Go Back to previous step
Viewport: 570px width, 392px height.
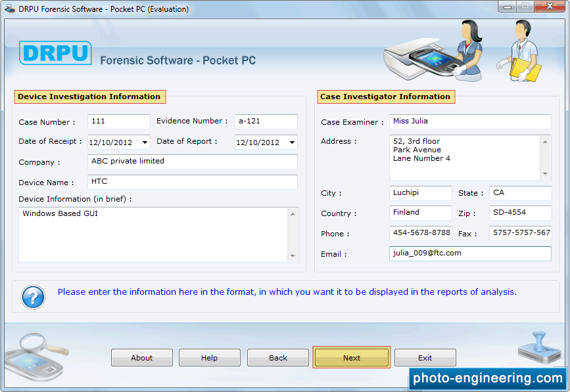click(x=277, y=358)
